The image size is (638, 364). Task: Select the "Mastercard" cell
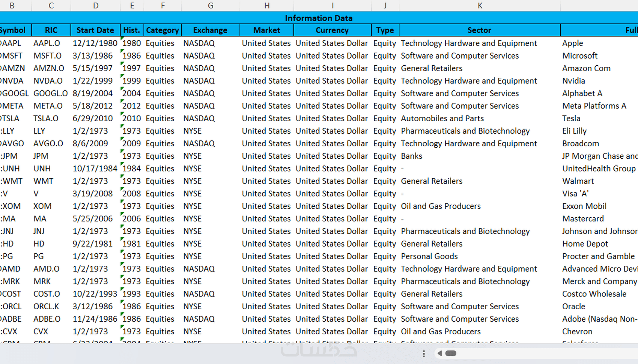599,218
